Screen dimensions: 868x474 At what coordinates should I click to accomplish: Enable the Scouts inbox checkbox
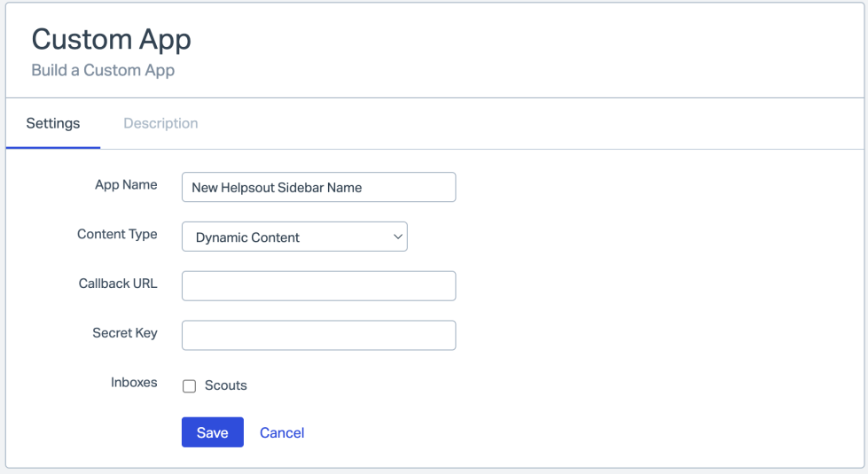[x=189, y=386]
